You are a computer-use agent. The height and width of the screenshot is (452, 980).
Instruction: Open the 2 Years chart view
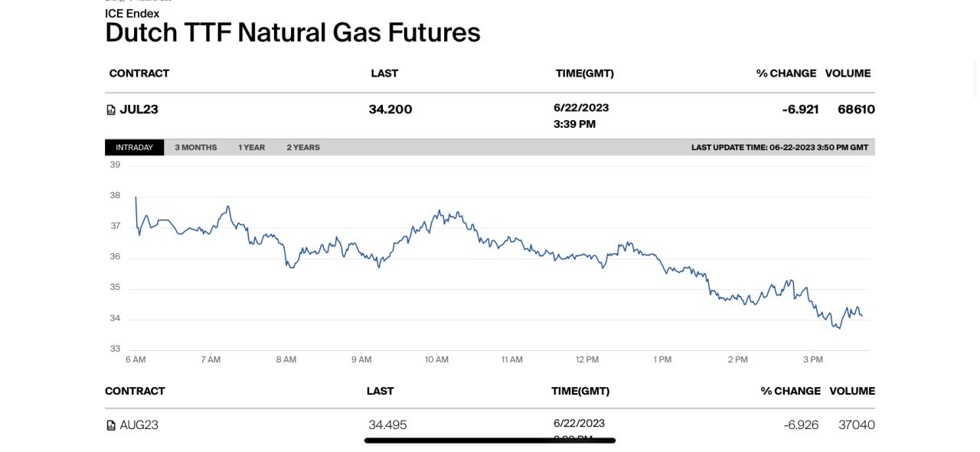[303, 148]
